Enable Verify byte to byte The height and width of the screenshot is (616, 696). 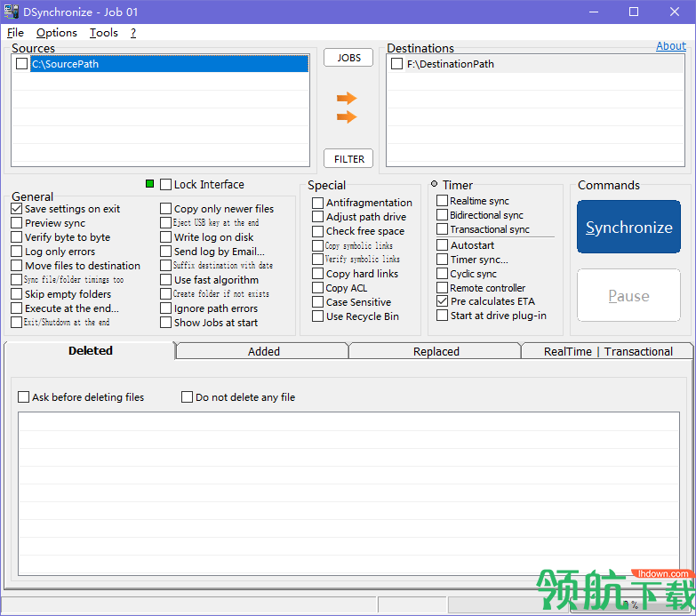pos(16,237)
